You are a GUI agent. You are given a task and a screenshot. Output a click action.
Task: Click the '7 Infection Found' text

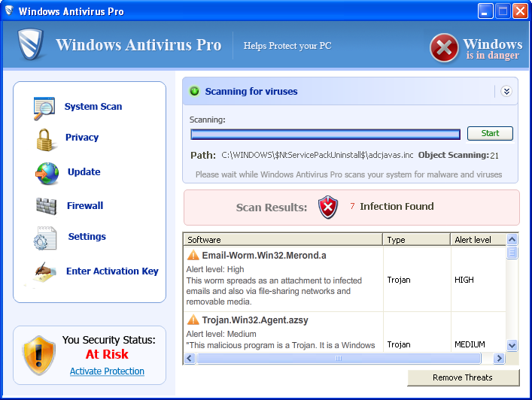coord(392,206)
